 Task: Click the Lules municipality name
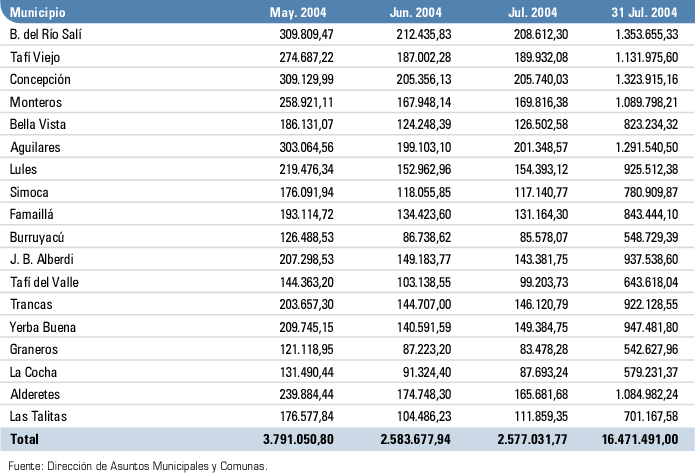(24, 169)
